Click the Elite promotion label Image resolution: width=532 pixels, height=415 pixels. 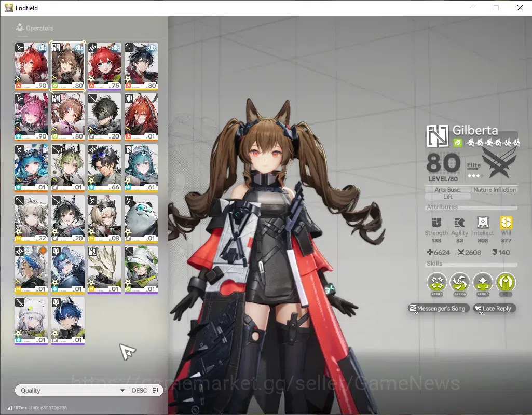click(x=474, y=165)
